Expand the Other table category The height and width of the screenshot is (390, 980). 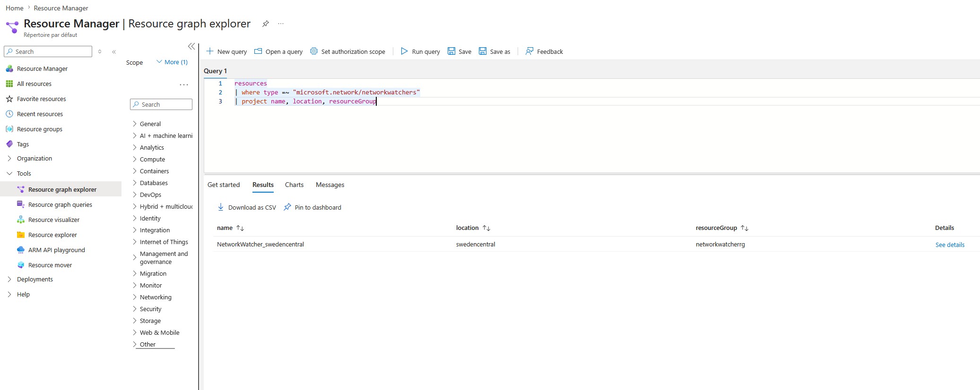coord(135,344)
